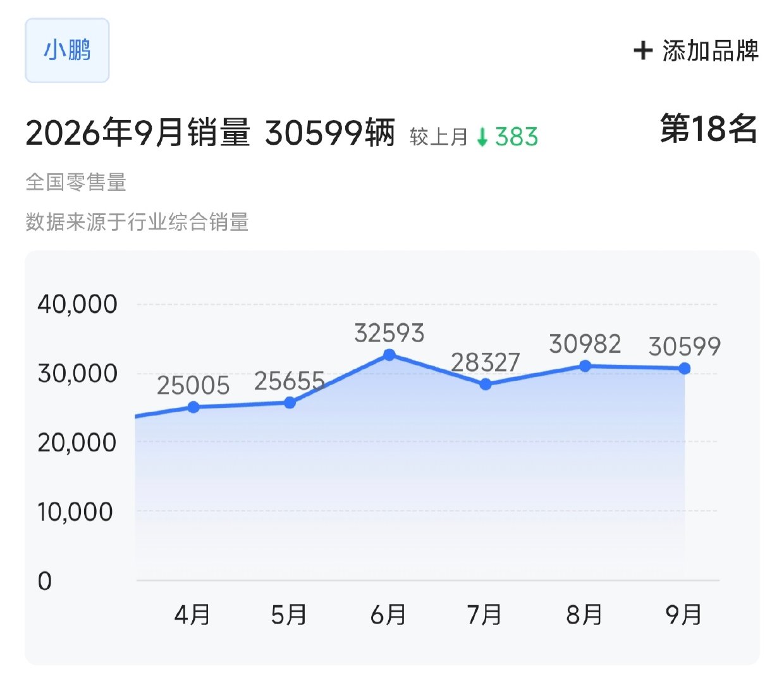The image size is (784, 683).
Task: Click the 9月 axis label
Action: pyautogui.click(x=684, y=614)
